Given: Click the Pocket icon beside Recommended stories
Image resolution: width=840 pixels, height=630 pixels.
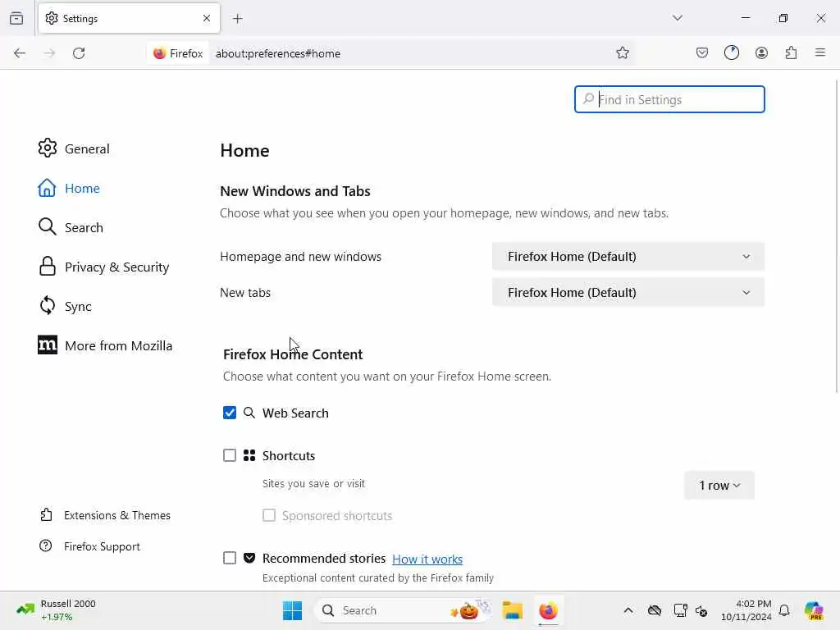Looking at the screenshot, I should click(x=249, y=558).
